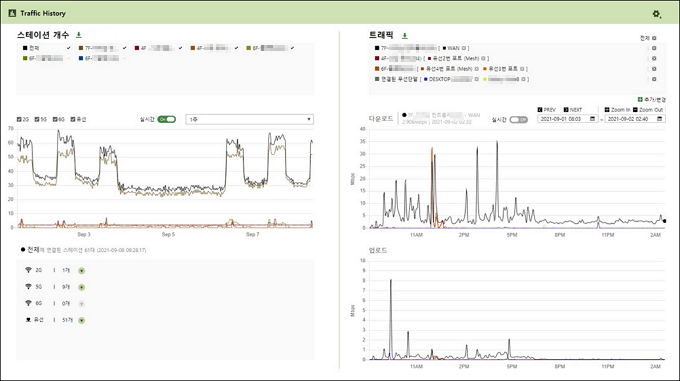Toggle the 2G band checkbox
The image size is (680, 381).
click(19, 119)
